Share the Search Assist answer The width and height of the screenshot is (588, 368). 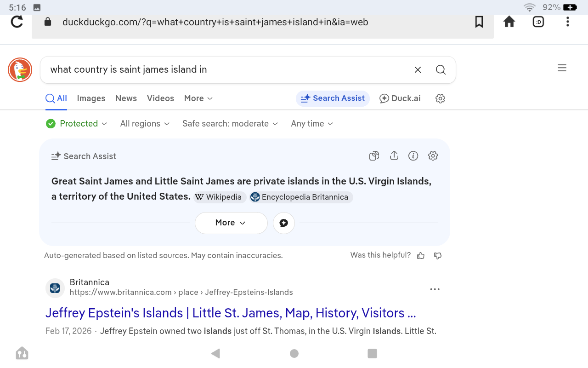click(394, 156)
